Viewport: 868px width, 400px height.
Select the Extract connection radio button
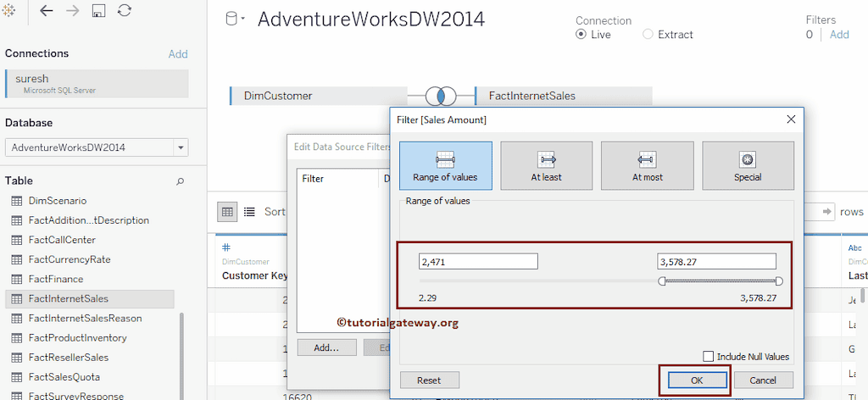648,34
